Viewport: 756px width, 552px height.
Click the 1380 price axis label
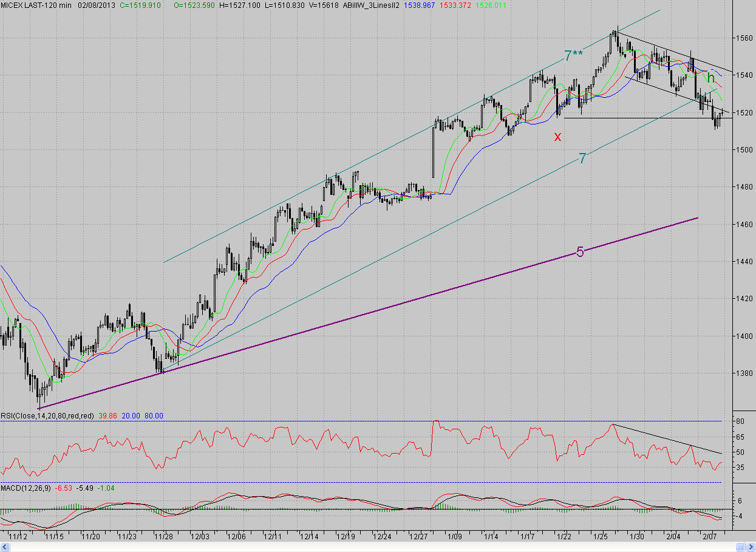744,373
